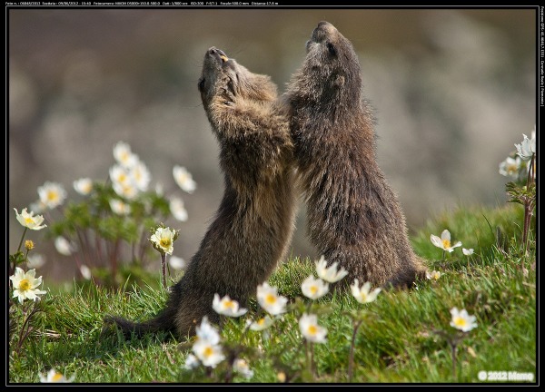545x392 pixels.
Task: Click the left marmot's tail on the grass
Action: tap(138, 322)
